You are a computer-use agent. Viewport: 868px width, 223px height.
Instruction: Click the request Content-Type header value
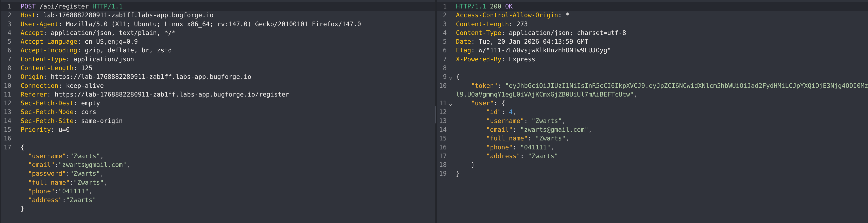[x=104, y=59]
